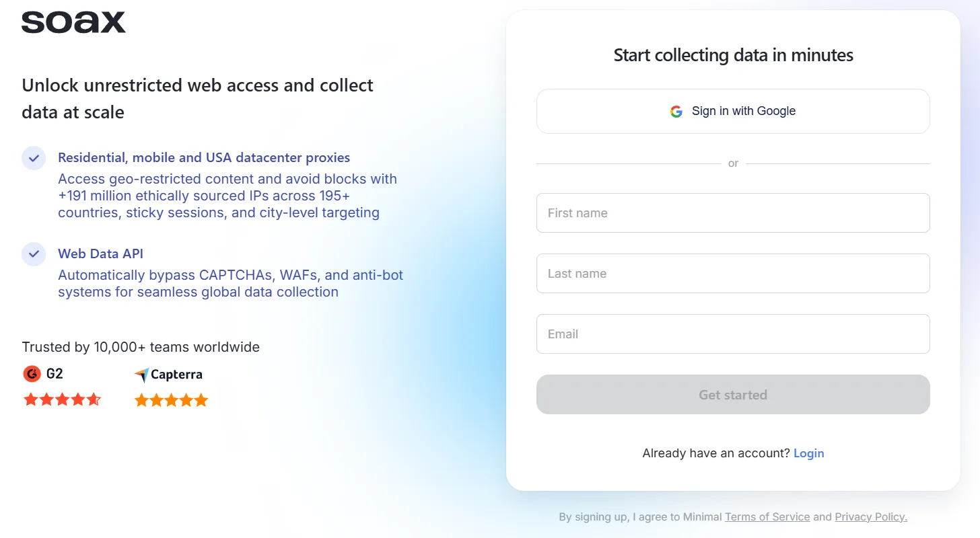Focus the Last name field
This screenshot has height=538, width=980.
pyautogui.click(x=733, y=274)
